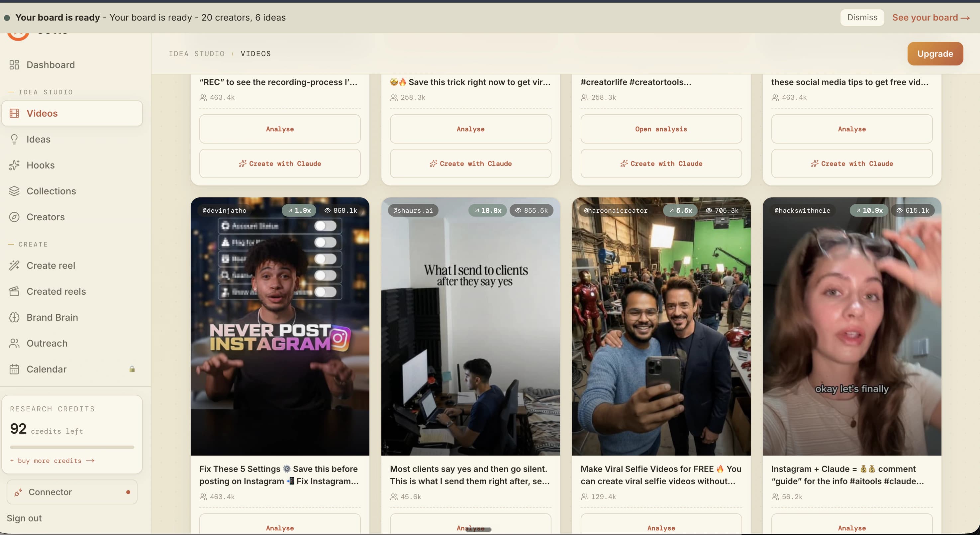Image resolution: width=980 pixels, height=535 pixels.
Task: Click the Connector button
Action: pos(72,492)
